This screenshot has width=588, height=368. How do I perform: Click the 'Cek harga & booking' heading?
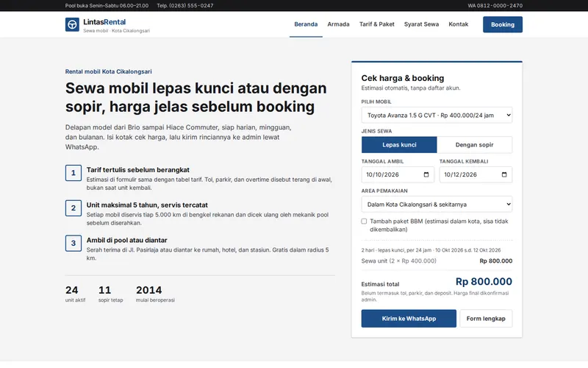click(402, 78)
